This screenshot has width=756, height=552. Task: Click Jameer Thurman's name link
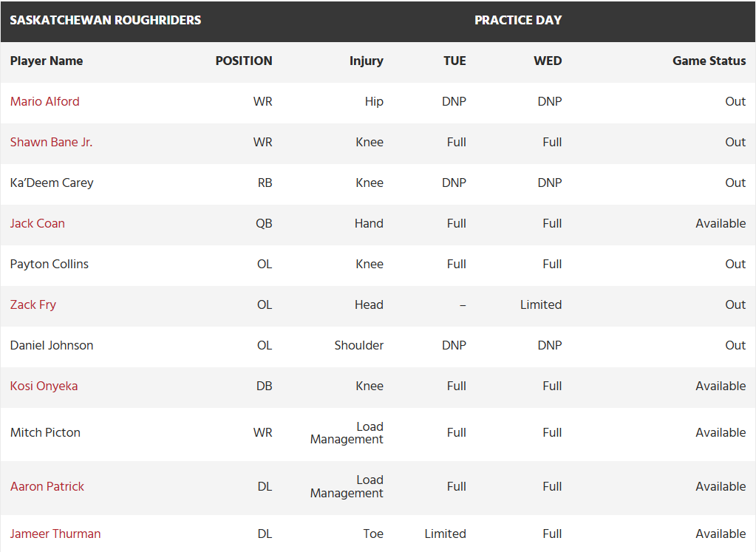click(x=55, y=534)
